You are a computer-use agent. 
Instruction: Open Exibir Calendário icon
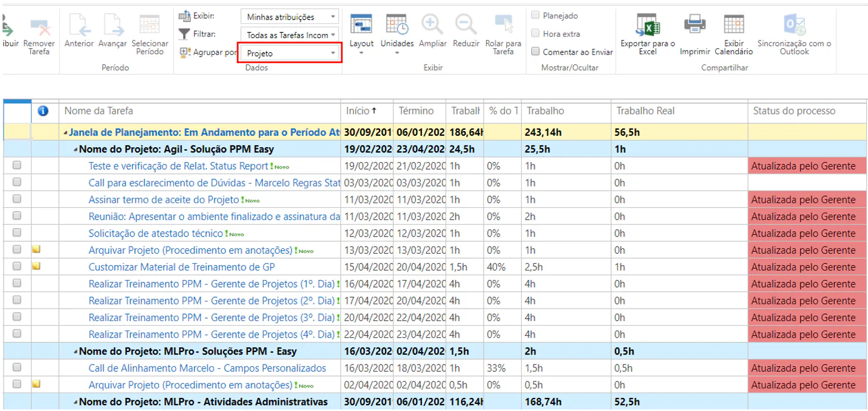click(733, 25)
